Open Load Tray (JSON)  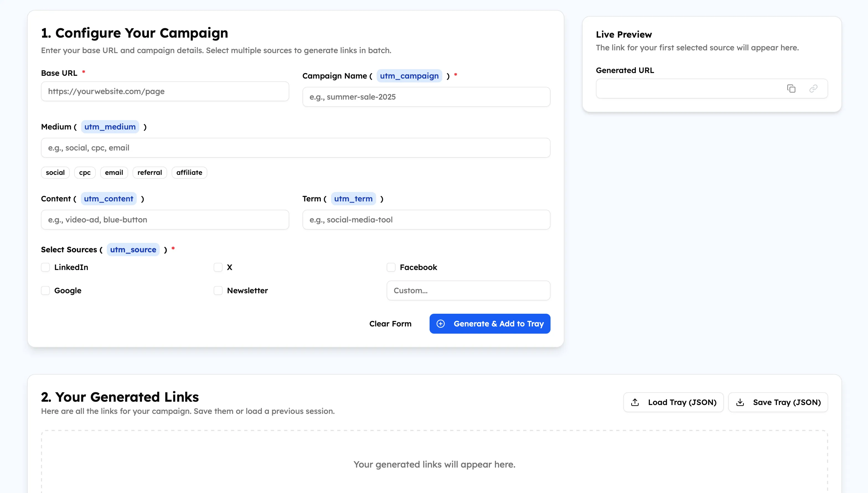click(673, 402)
